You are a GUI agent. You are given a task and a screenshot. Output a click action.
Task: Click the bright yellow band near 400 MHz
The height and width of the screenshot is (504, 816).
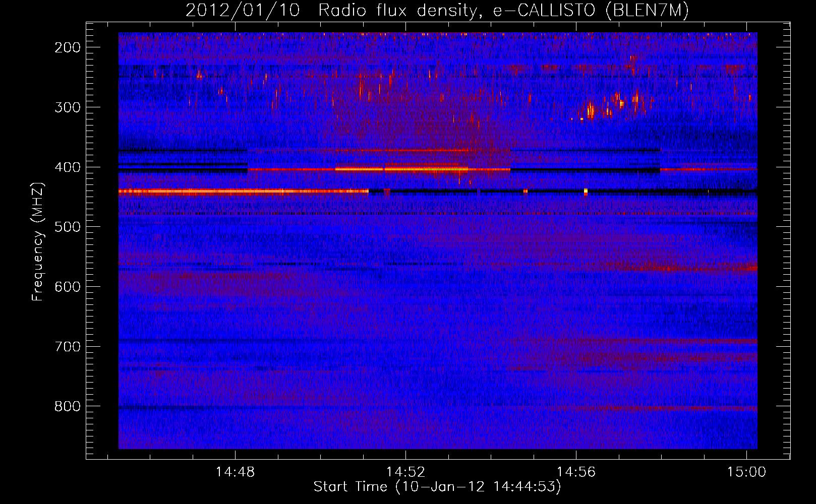401,169
